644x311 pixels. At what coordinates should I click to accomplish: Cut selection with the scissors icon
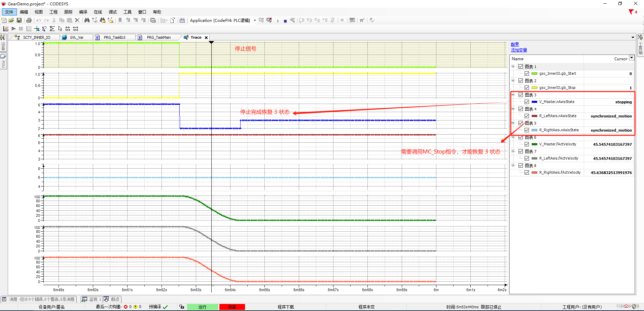pos(54,20)
